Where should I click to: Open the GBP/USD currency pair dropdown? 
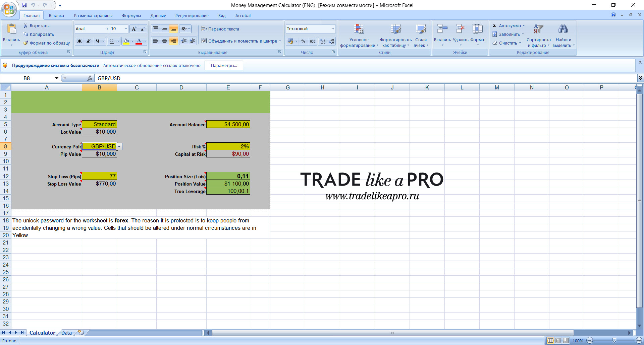(x=119, y=146)
